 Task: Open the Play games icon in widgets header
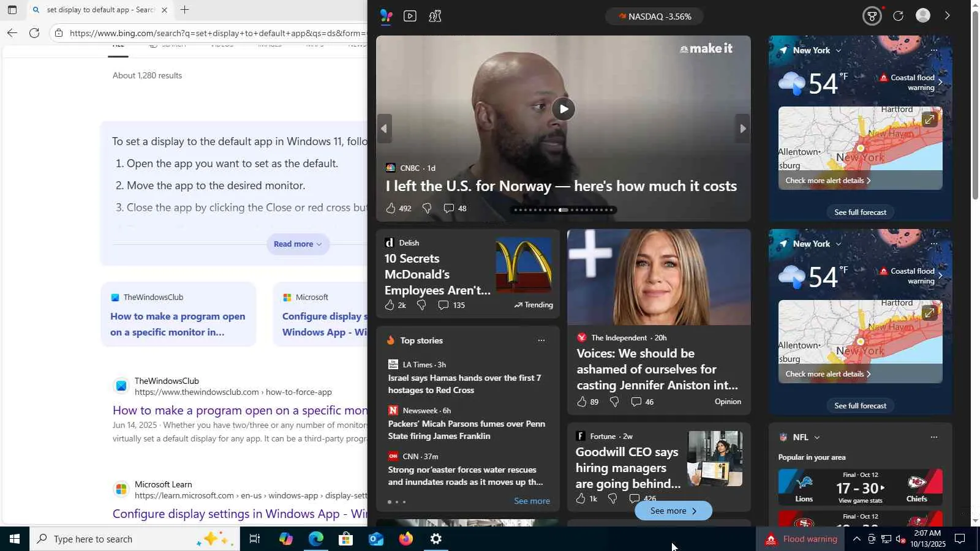[435, 16]
